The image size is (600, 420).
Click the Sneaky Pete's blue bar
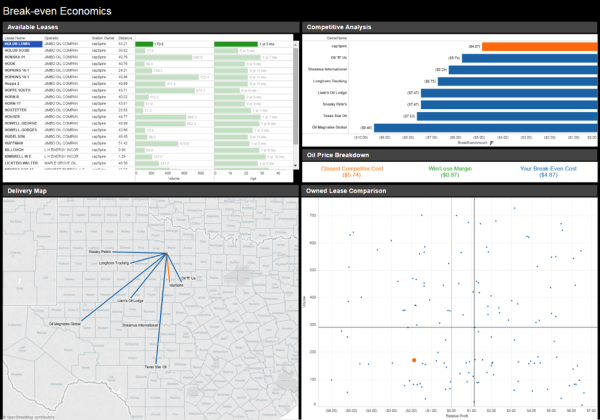tap(509, 104)
